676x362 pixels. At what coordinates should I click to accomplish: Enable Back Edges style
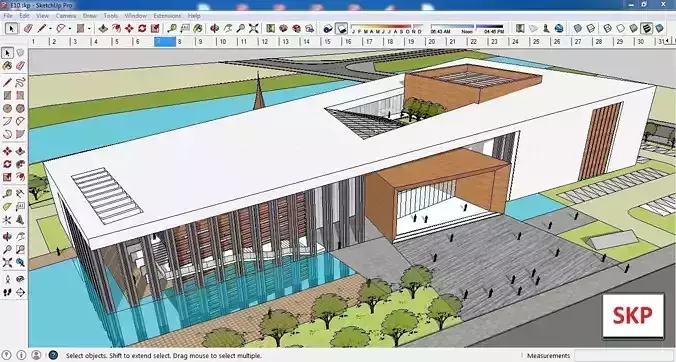[x=591, y=28]
